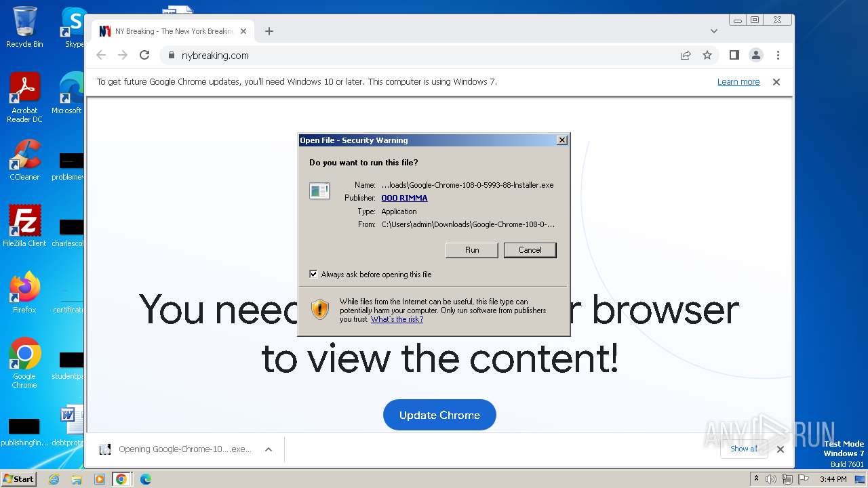Cancel the Open File security warning
The image size is (868, 488).
[530, 250]
